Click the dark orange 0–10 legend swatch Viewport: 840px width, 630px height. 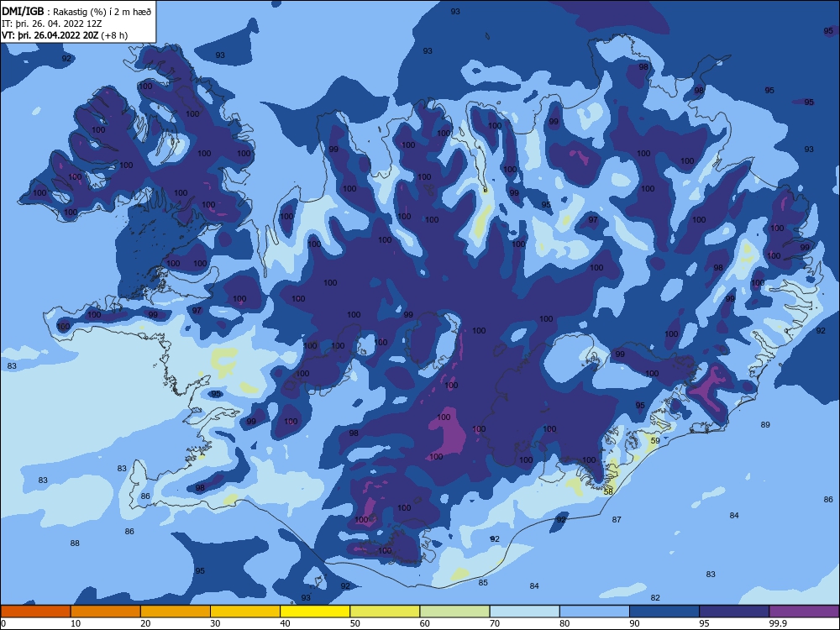(35, 612)
